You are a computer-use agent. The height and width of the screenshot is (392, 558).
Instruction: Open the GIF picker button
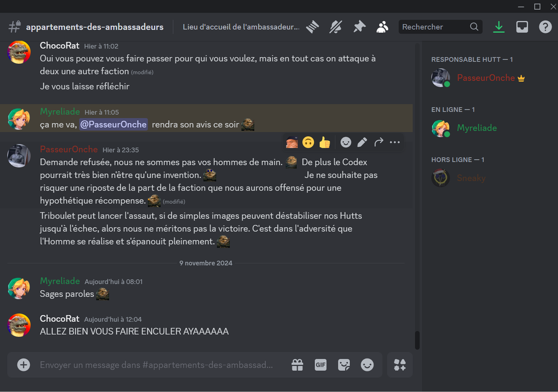point(320,365)
